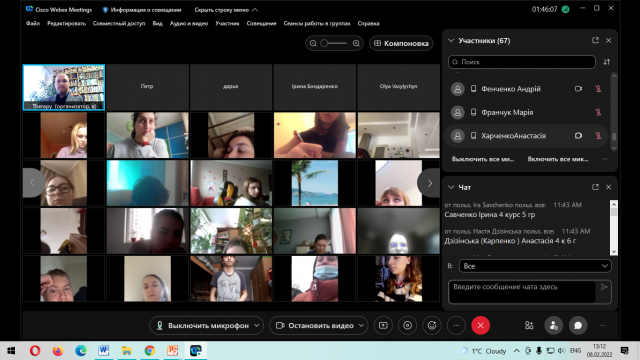This screenshot has width=640, height=360.
Task: Open the Файл menu
Action: (33, 23)
